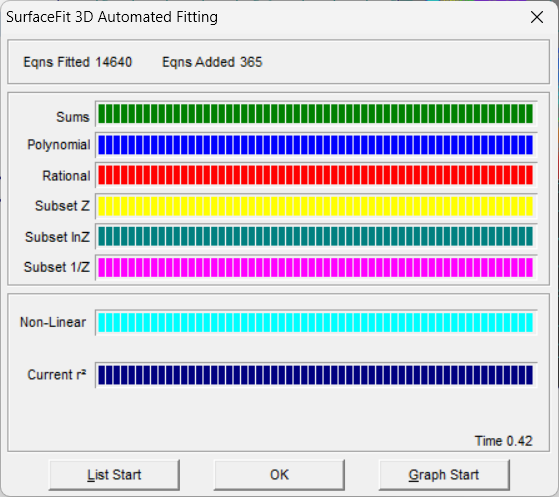Click the Non-Linear label
Viewport: 559px width, 497px height.
tap(53, 322)
